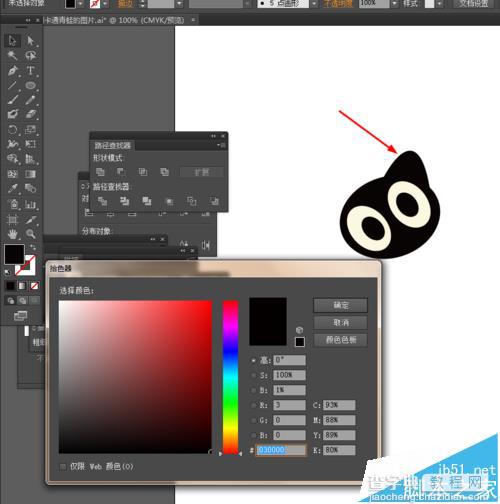Select the Lasso tool
This screenshot has width=500, height=504.
31,55
